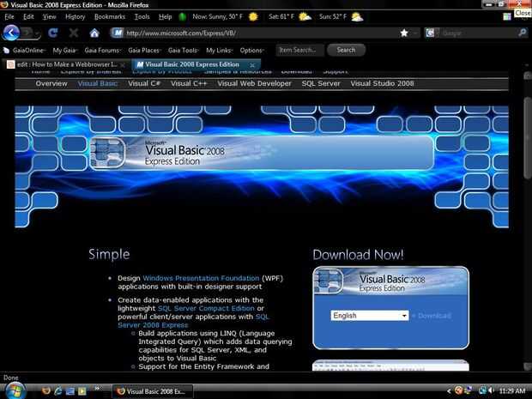Click the Sunday forecast cloud icon
532x399 pixels.
[x=357, y=16]
